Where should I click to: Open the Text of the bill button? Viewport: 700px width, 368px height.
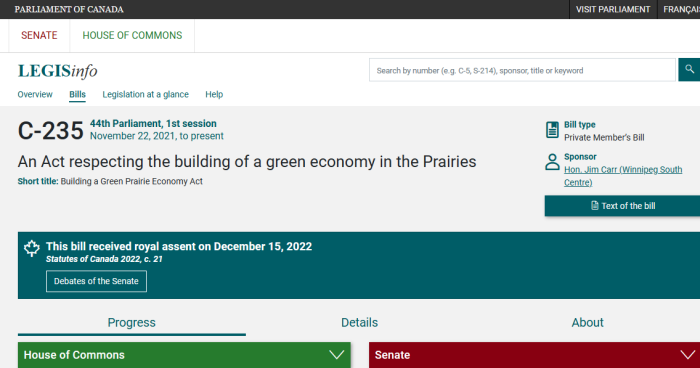(x=622, y=206)
